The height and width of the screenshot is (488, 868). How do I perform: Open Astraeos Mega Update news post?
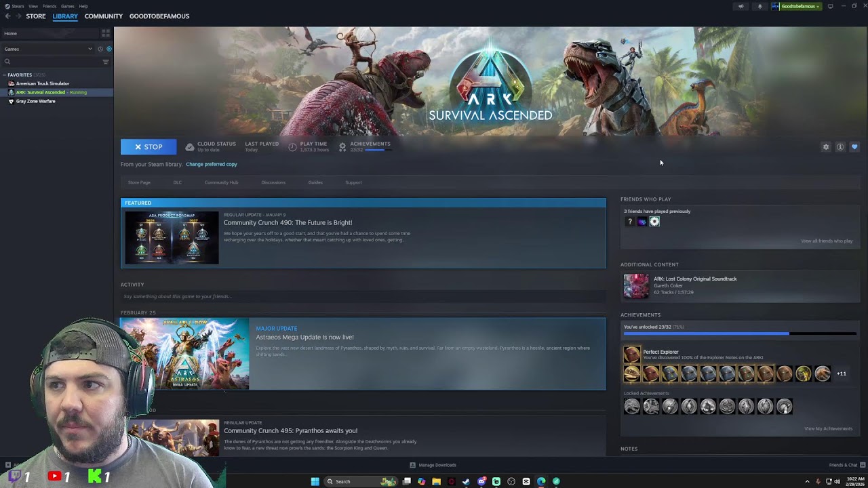coord(363,354)
